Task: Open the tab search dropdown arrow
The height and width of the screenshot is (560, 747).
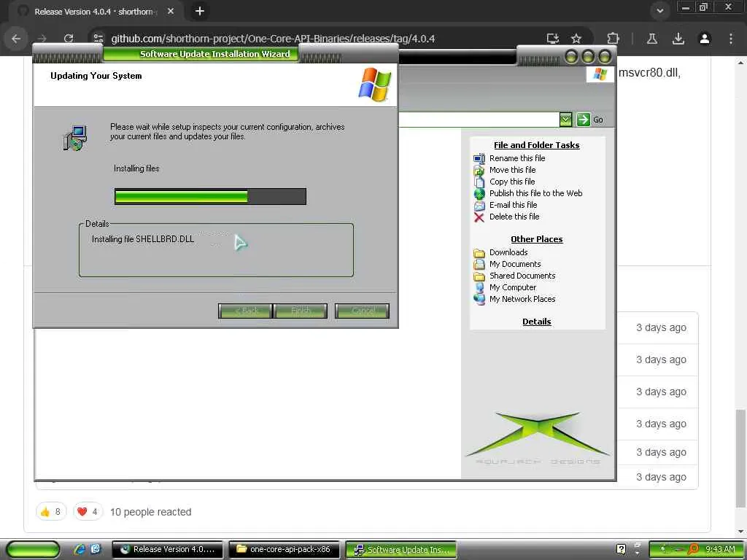Action: click(x=659, y=11)
